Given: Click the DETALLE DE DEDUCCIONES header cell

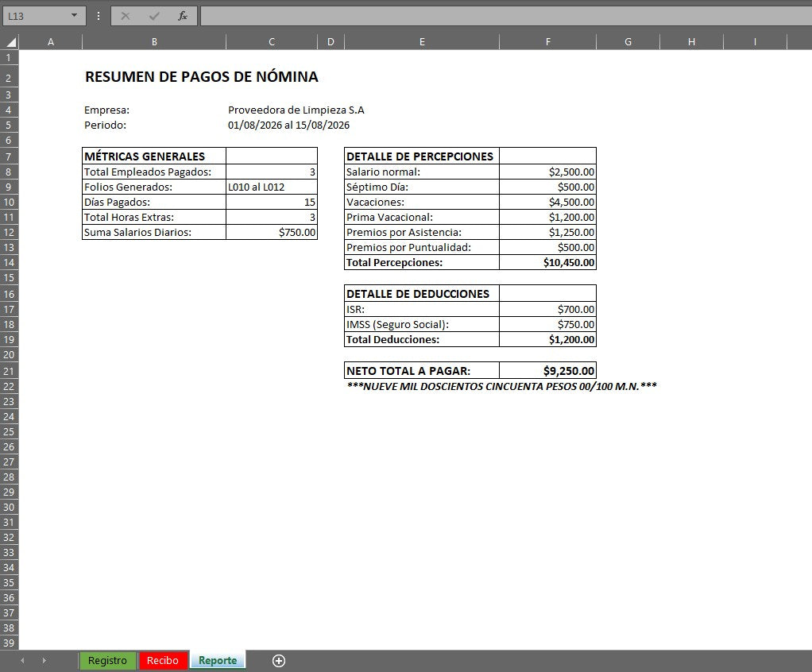Looking at the screenshot, I should 422,294.
